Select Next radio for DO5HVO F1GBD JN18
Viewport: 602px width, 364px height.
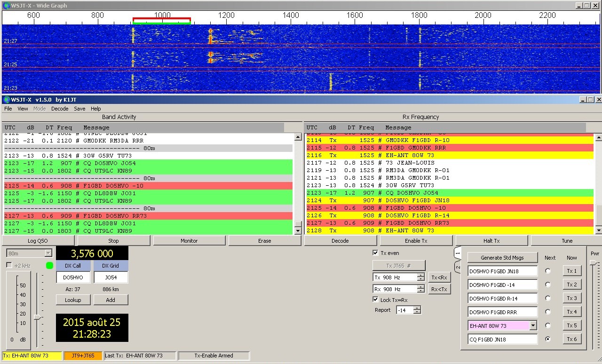coord(547,271)
